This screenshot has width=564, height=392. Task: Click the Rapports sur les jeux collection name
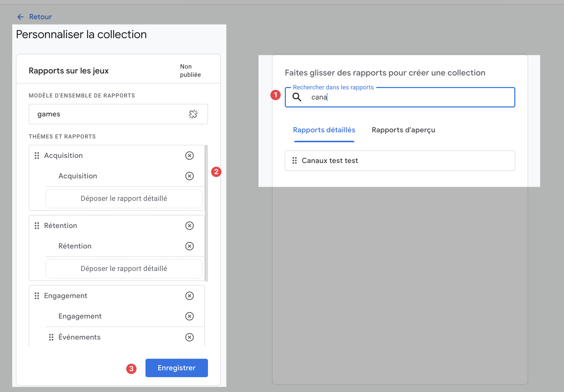pyautogui.click(x=69, y=71)
